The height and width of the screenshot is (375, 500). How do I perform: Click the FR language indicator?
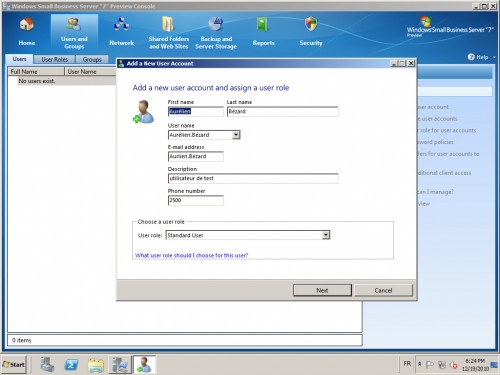pos(407,364)
